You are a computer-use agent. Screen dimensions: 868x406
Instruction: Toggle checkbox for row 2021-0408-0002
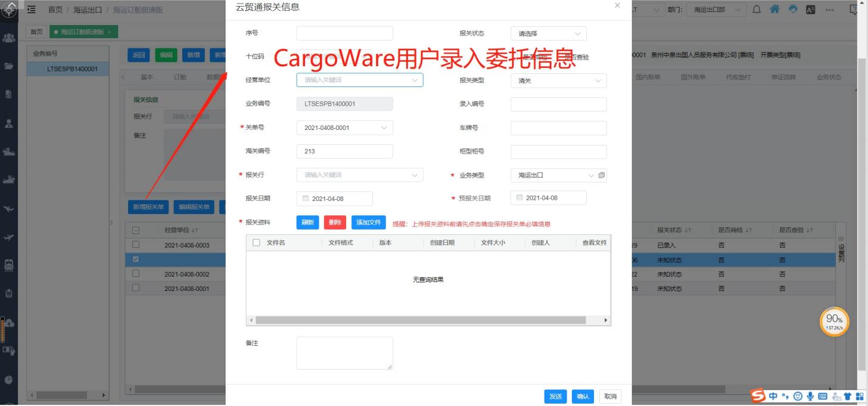pos(136,274)
